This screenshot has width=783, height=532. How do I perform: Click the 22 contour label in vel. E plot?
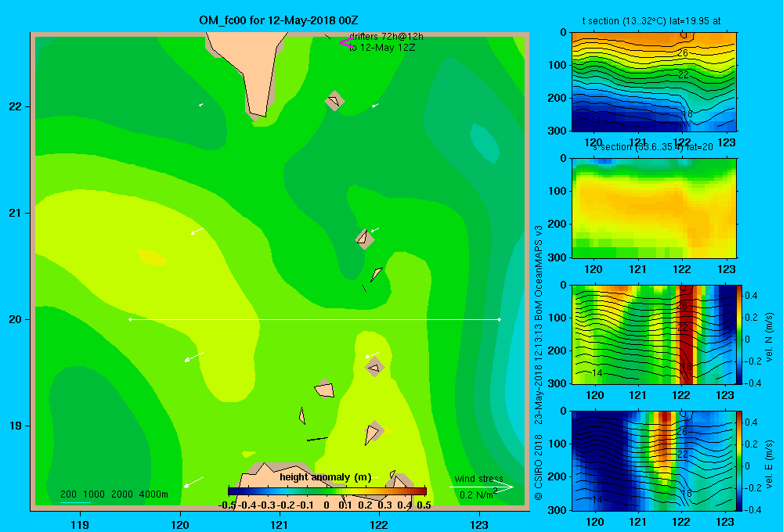coord(683,454)
